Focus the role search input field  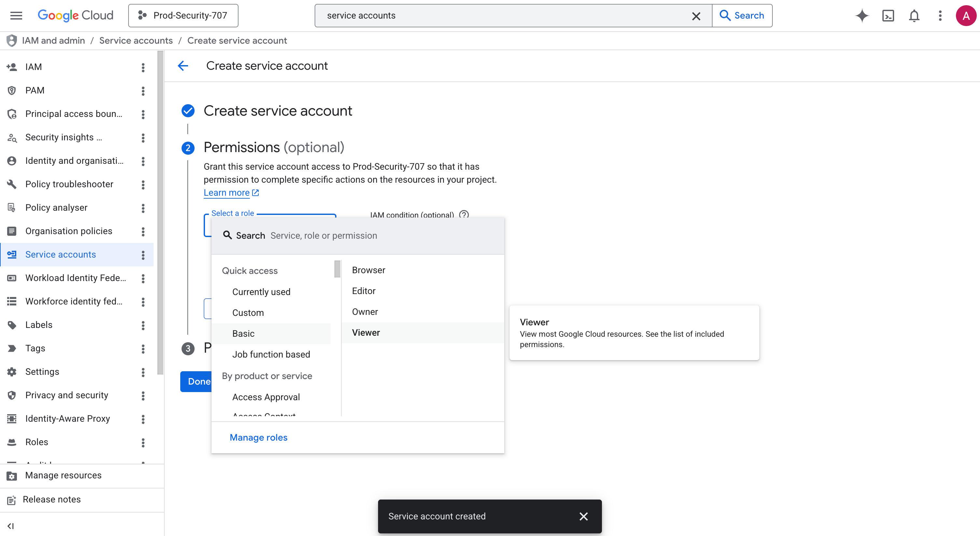click(358, 236)
